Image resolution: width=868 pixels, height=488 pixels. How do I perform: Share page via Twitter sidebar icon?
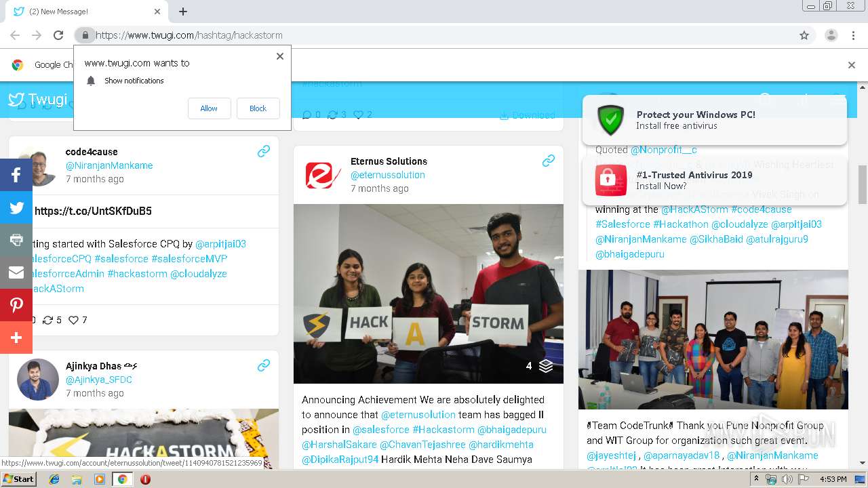tap(16, 207)
